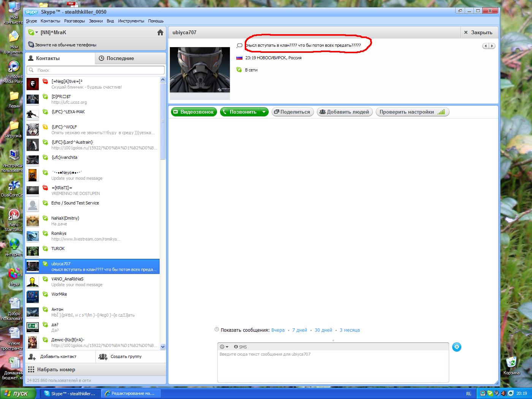Click the exit-sign avatar of да?
The image size is (532, 399).
[33, 327]
